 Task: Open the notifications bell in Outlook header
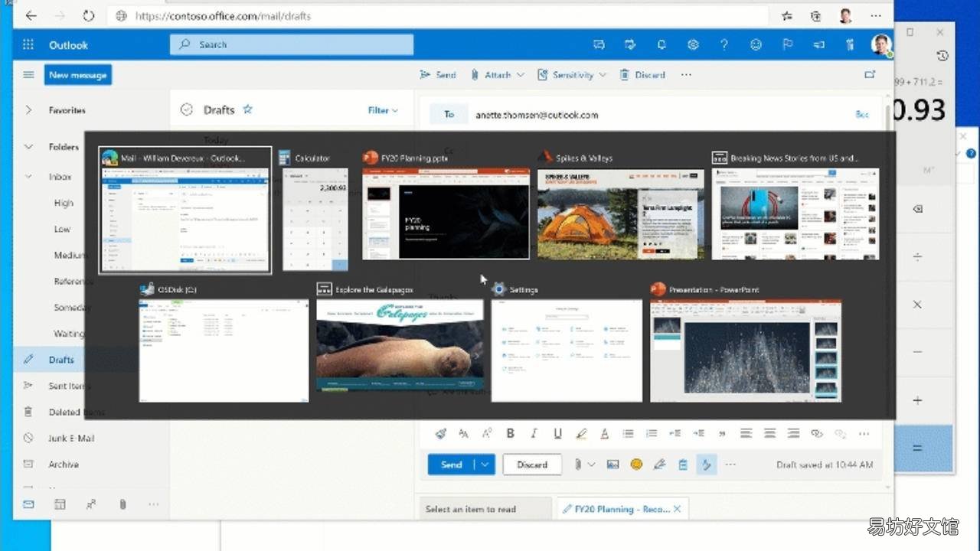point(661,44)
